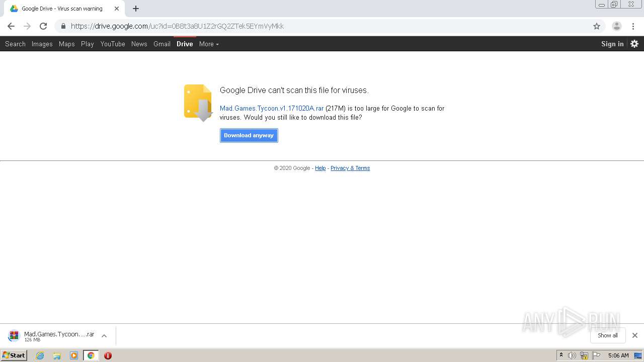Image resolution: width=644 pixels, height=362 pixels.
Task: Open the Chrome profile avatar icon
Action: (616, 26)
